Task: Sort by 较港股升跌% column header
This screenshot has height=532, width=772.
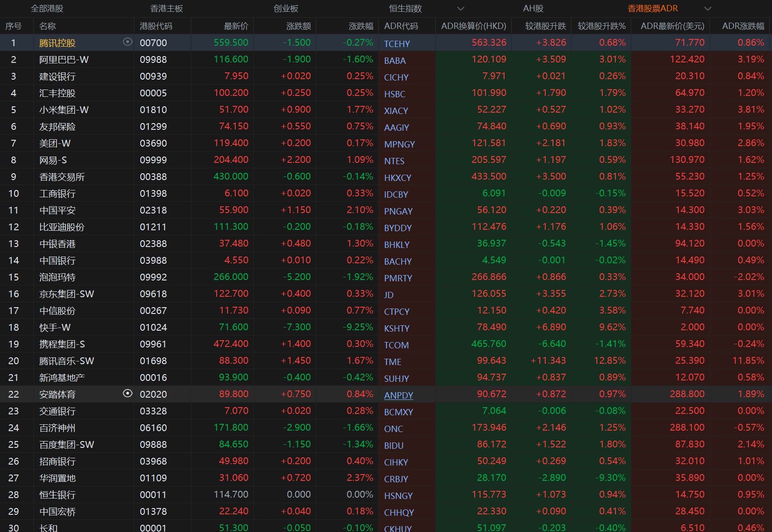Action: (601, 26)
